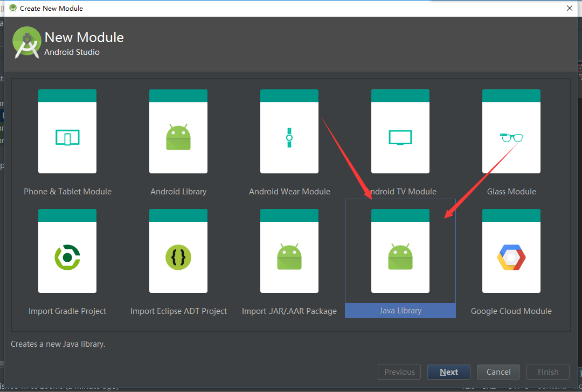Click the 'Android Wear Module' label
The height and width of the screenshot is (392, 582).
[x=289, y=192]
